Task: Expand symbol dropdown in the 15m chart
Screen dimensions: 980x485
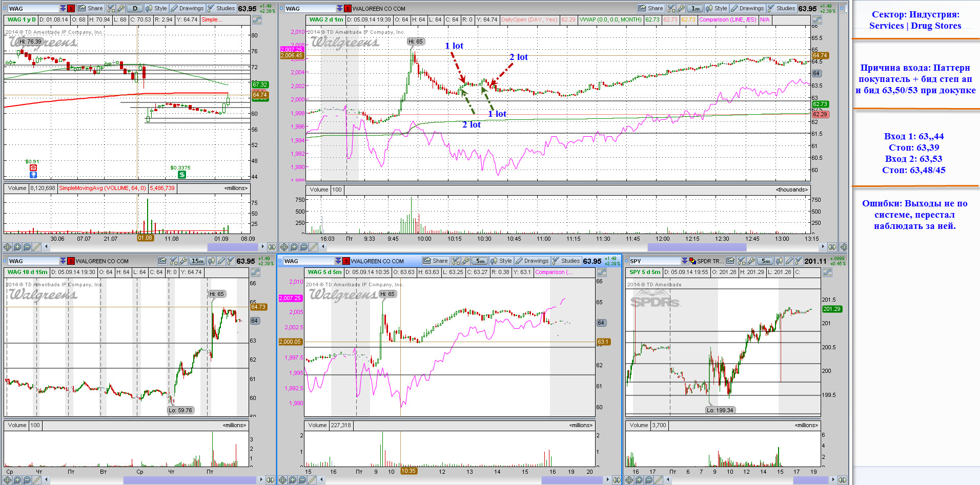Action: click(63, 261)
